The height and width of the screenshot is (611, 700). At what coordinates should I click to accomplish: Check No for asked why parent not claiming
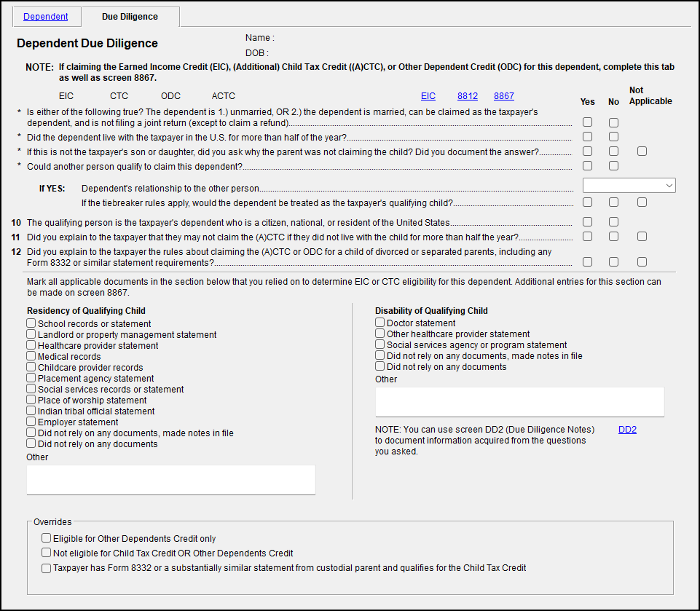(x=613, y=151)
